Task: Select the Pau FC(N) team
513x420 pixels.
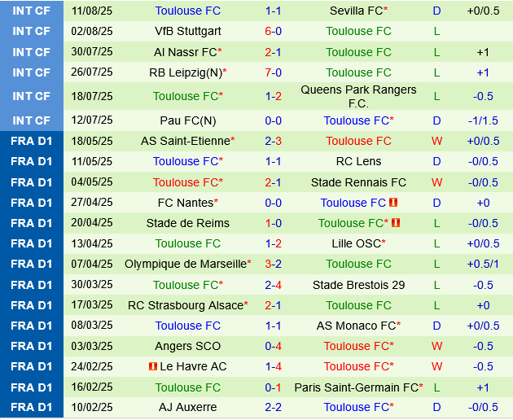Action: 186,120
